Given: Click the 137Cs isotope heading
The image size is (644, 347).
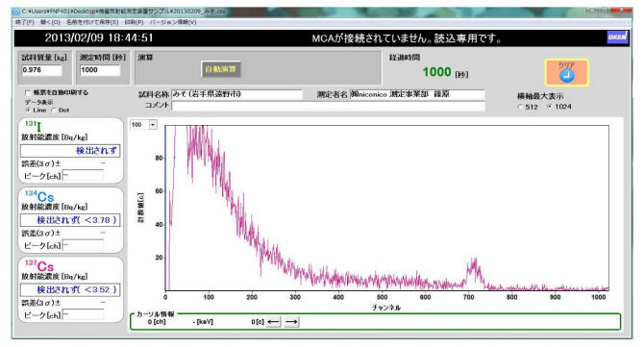Looking at the screenshot, I should pos(39,265).
